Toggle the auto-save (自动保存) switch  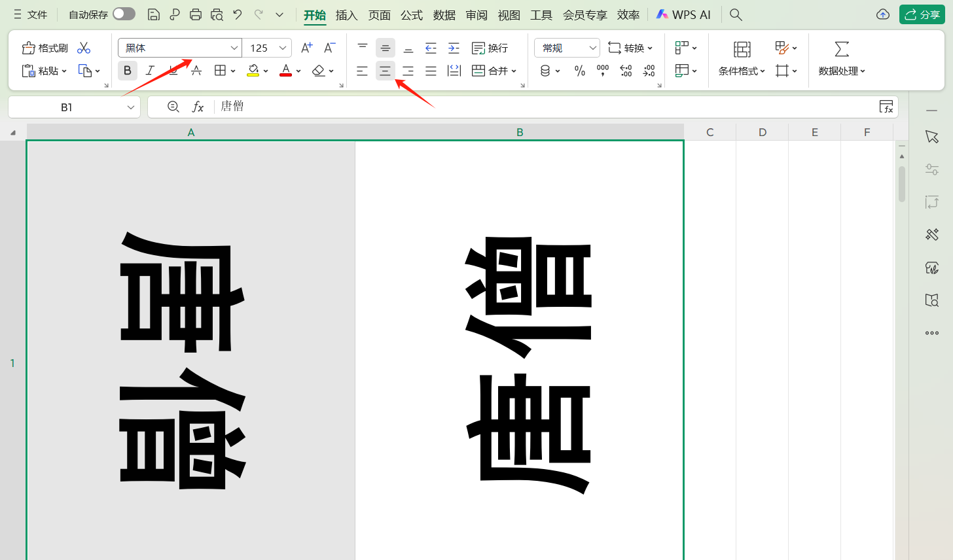[x=124, y=14]
